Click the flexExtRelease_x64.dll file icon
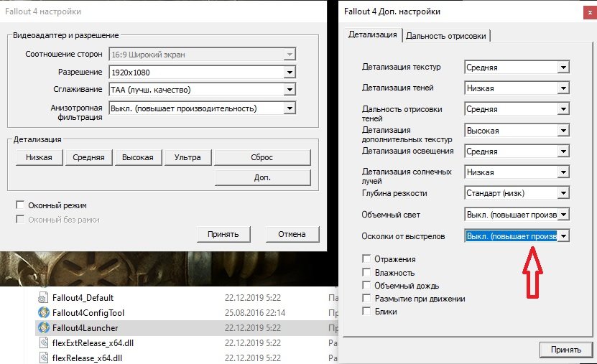597x364 pixels. (x=43, y=342)
